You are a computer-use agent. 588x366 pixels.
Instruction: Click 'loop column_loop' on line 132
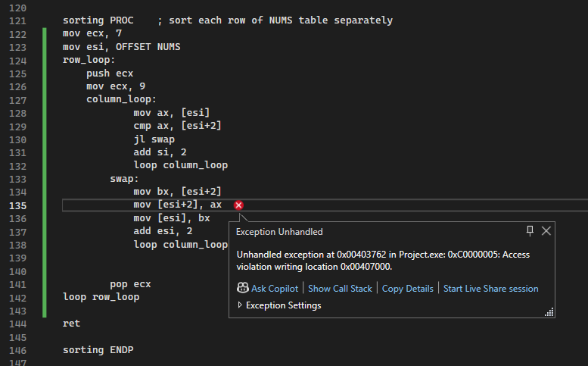[180, 165]
